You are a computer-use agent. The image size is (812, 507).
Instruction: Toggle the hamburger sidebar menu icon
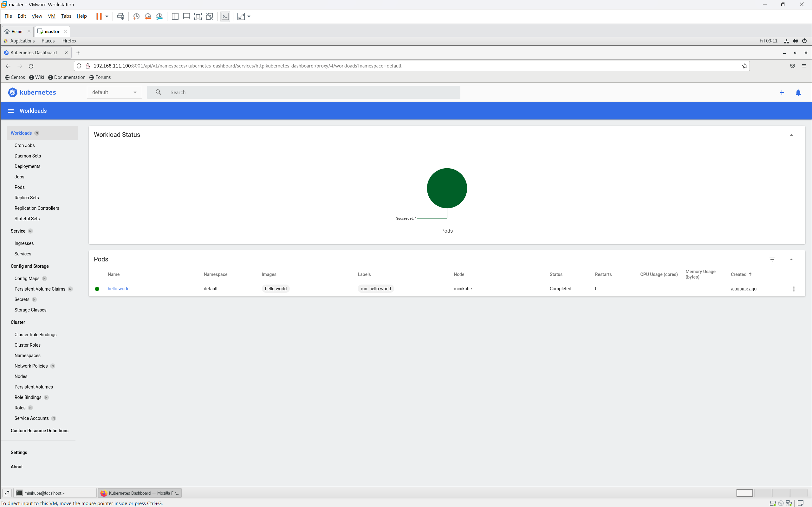[11, 111]
